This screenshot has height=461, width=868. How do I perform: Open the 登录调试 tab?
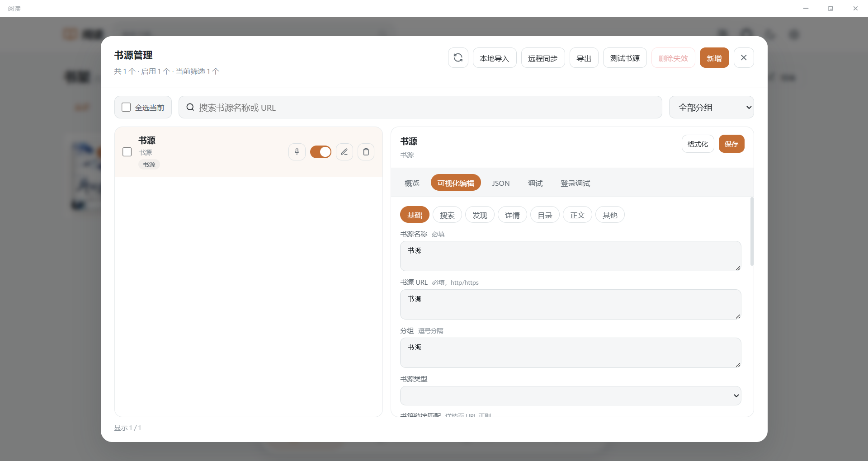576,183
